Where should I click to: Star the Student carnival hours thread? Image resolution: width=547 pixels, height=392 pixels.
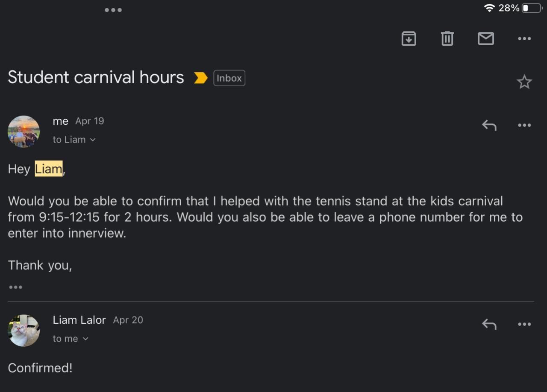524,82
